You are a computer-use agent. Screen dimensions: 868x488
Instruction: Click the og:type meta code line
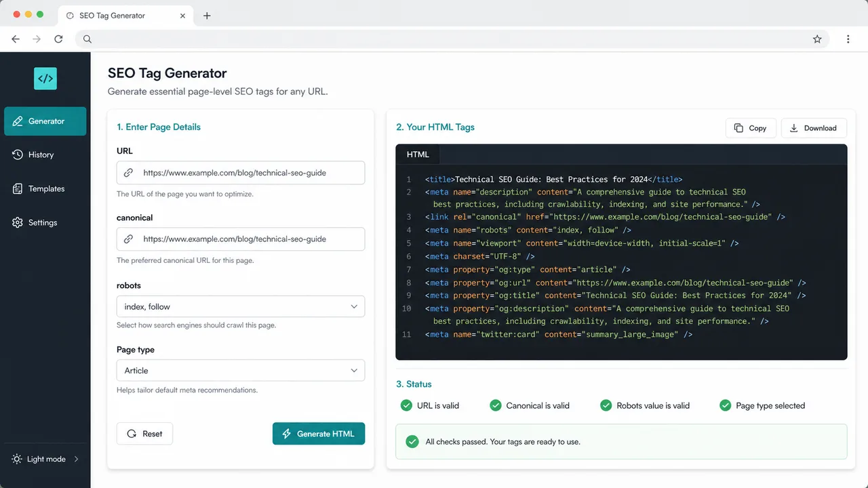click(x=528, y=270)
